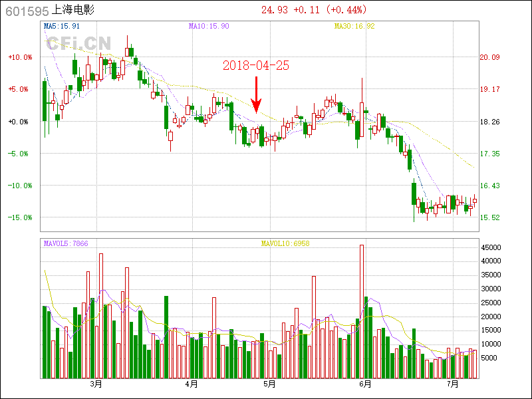Click the 20000 volume axis label
The width and height of the screenshot is (532, 399).
pos(491,317)
